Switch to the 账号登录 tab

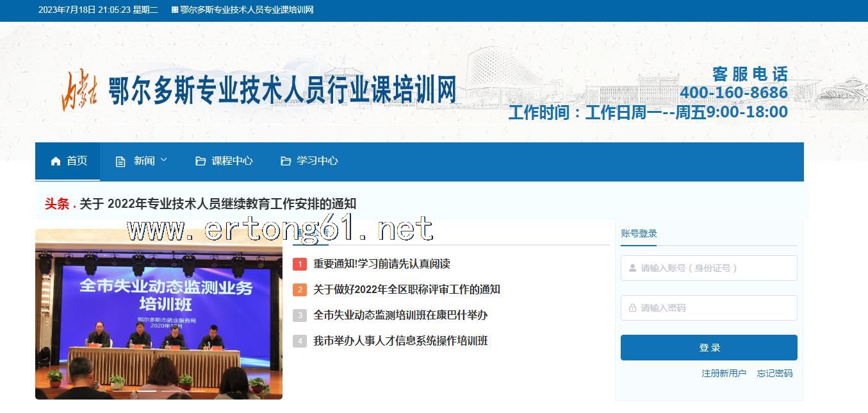[x=639, y=234]
